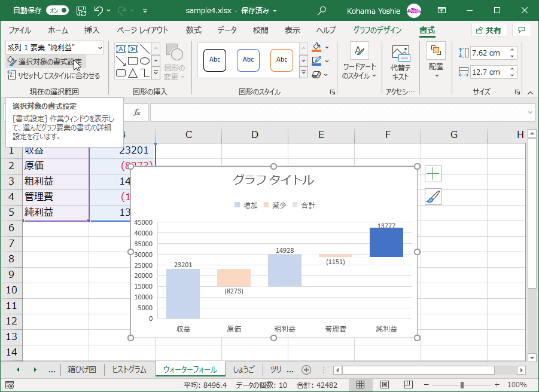The image size is (539, 392).
Task: Expand the formula bar chevron
Action: (530, 112)
